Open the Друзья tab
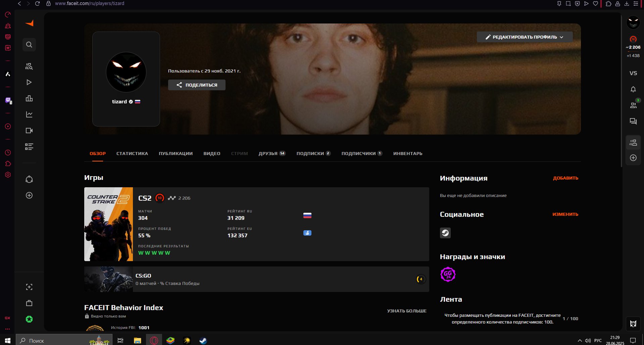This screenshot has height=345, width=644. click(x=272, y=153)
